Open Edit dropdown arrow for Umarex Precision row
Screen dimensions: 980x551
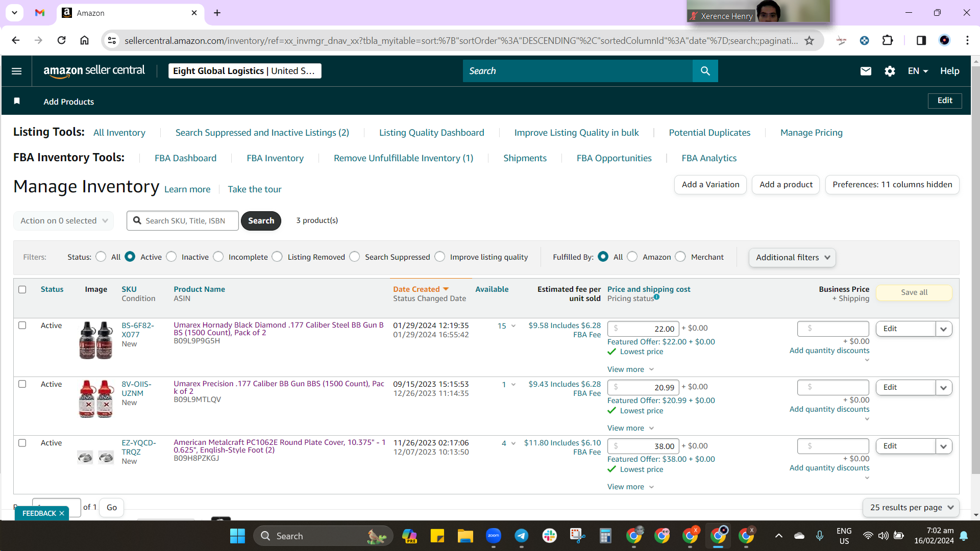tap(944, 388)
